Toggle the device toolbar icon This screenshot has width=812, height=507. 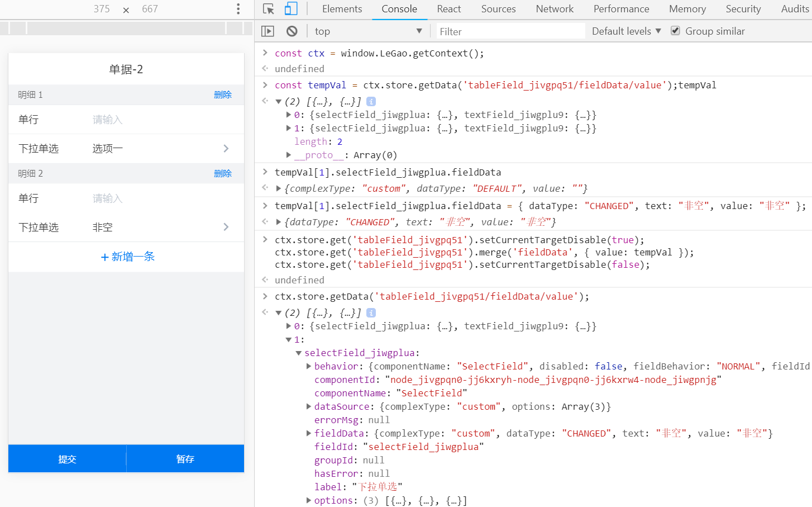click(x=291, y=9)
